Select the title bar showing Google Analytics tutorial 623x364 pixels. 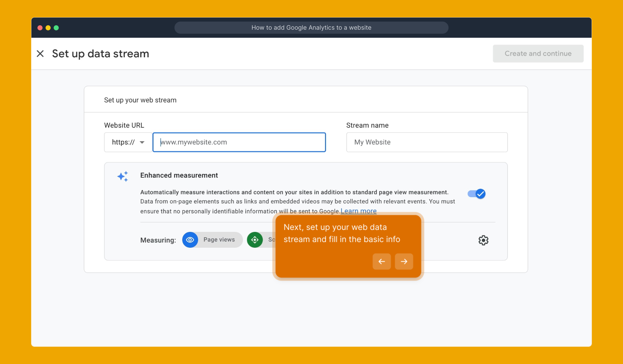pos(311,27)
